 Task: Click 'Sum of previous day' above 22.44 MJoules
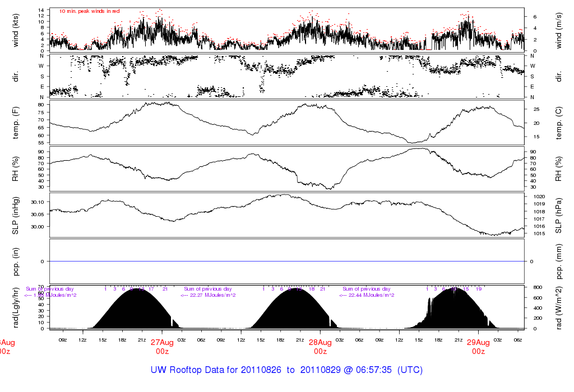pyautogui.click(x=367, y=289)
